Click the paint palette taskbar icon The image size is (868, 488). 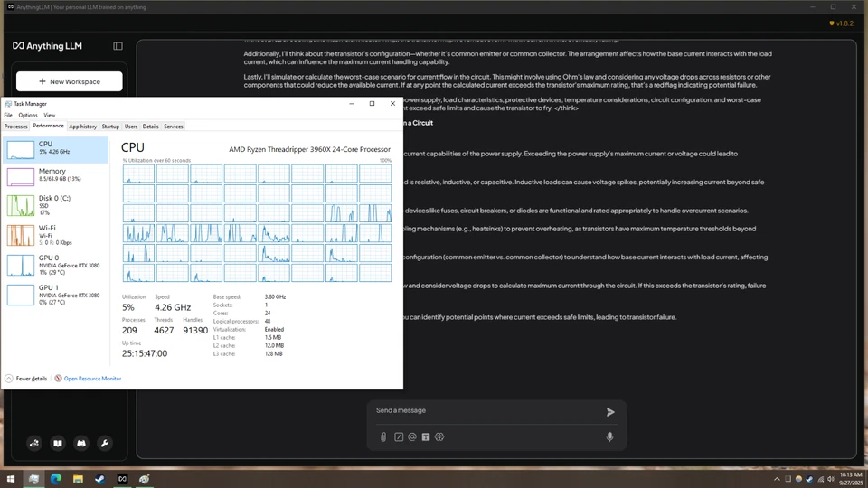(145, 479)
